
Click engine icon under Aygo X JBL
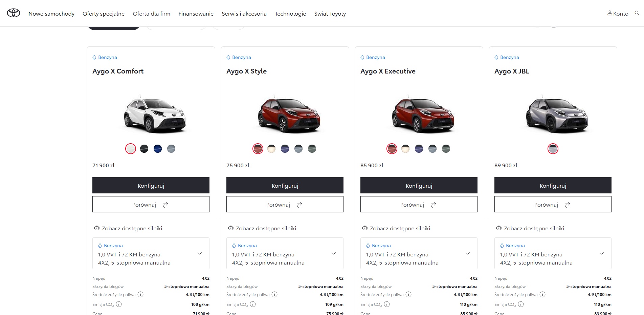498,228
